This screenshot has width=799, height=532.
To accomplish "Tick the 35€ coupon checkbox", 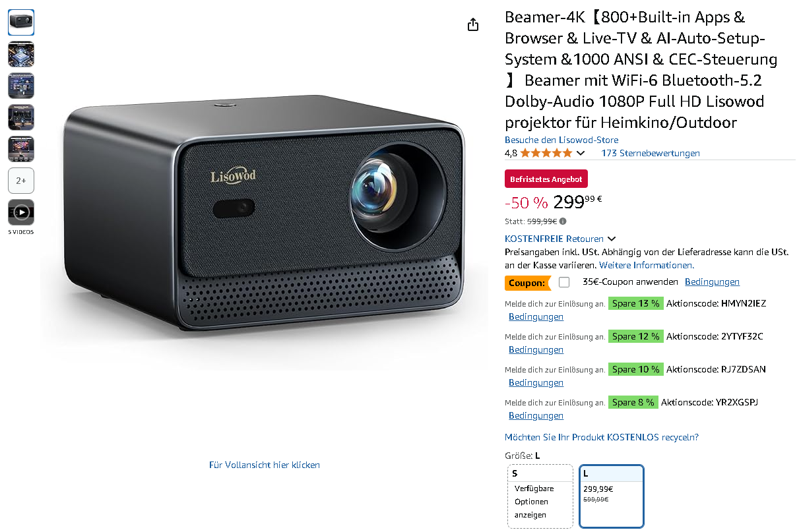I will [x=564, y=282].
